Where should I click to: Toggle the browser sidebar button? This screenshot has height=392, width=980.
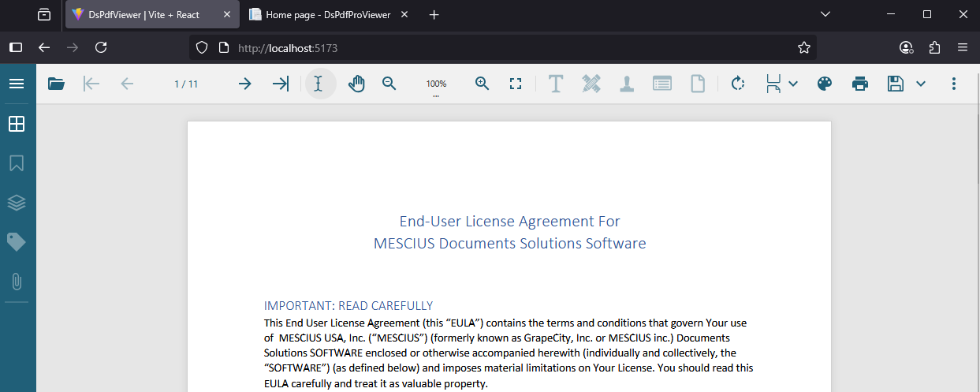coord(16,47)
